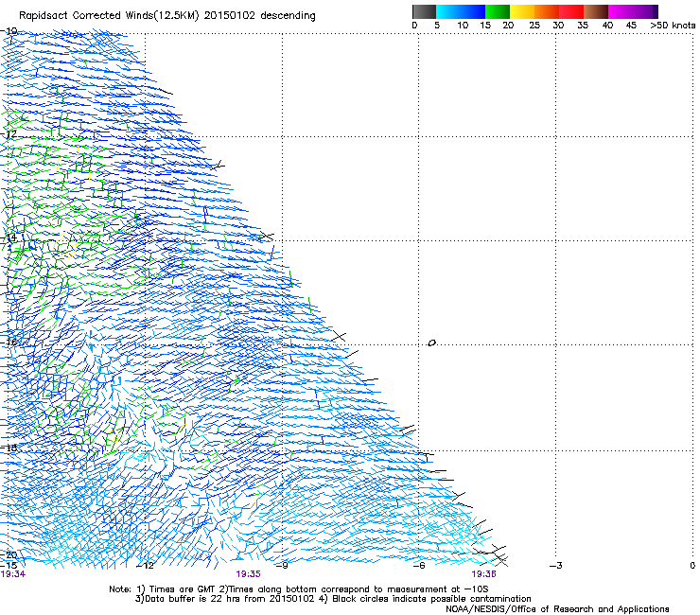Select the '-6' longitude axis label
Image resolution: width=700 pixels, height=615 pixels.
click(x=419, y=566)
